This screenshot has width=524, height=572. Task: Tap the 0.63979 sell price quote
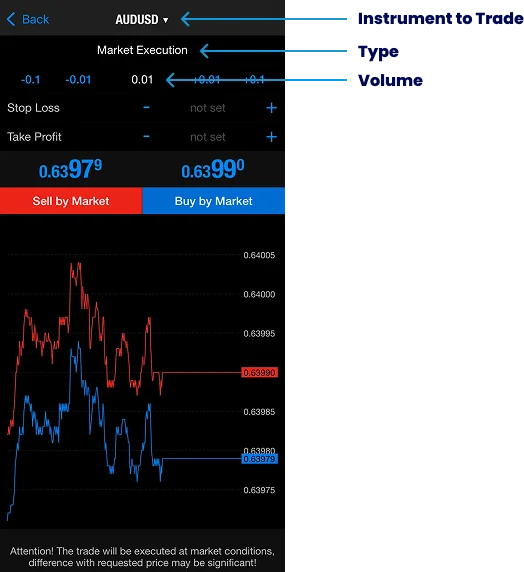coord(70,169)
